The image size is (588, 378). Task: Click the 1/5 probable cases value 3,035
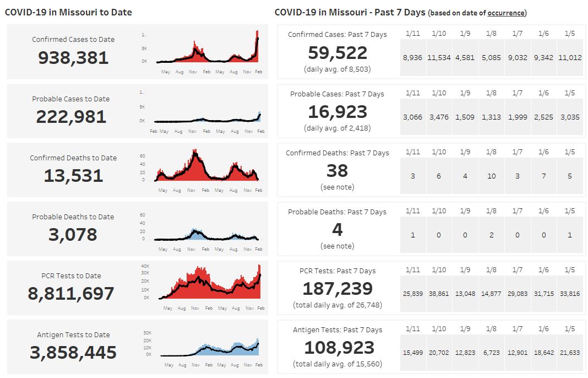point(569,117)
